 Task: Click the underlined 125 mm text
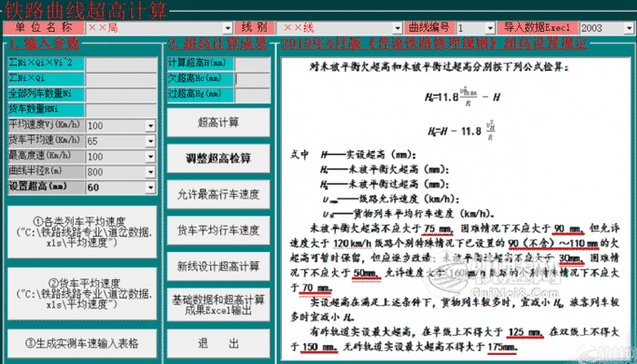click(525, 332)
